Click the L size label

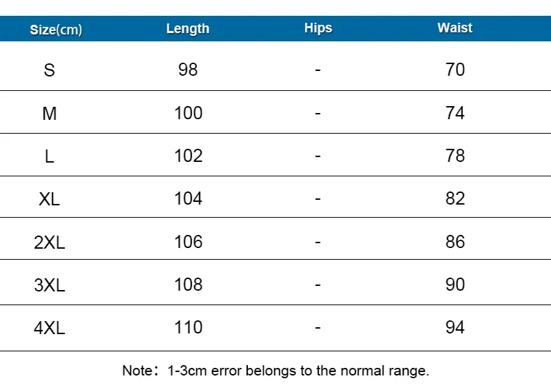tap(49, 156)
